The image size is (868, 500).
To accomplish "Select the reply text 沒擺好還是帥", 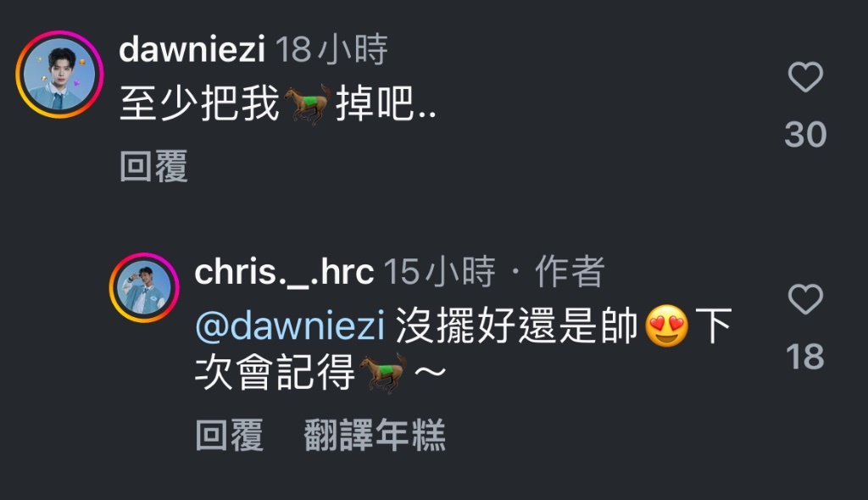I will pyautogui.click(x=517, y=325).
